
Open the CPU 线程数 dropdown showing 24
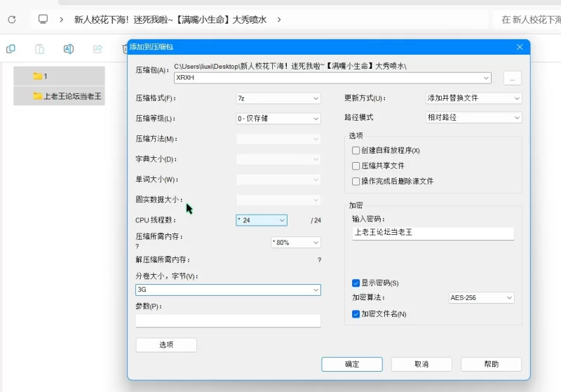262,220
